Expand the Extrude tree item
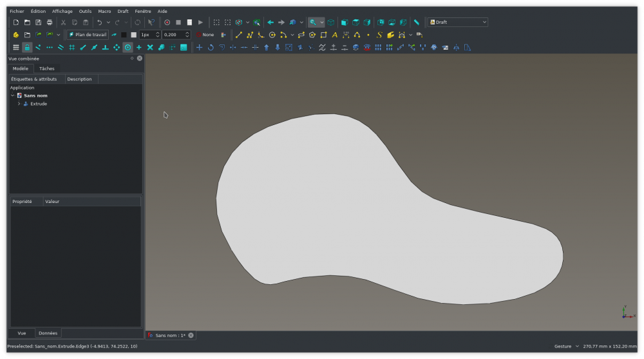This screenshot has width=644, height=359. (x=19, y=104)
